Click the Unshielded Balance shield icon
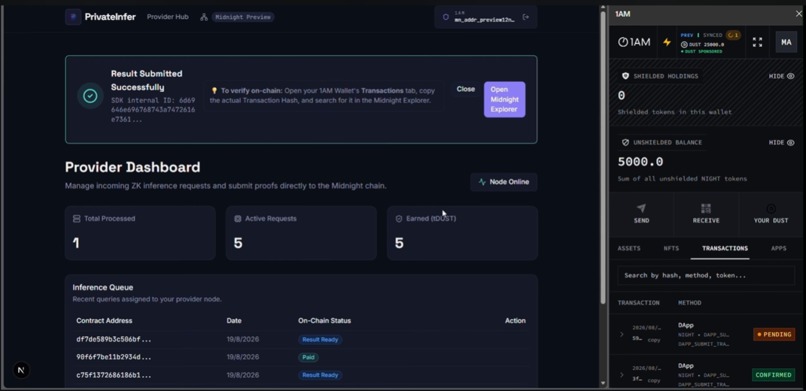806x391 pixels. (x=626, y=142)
